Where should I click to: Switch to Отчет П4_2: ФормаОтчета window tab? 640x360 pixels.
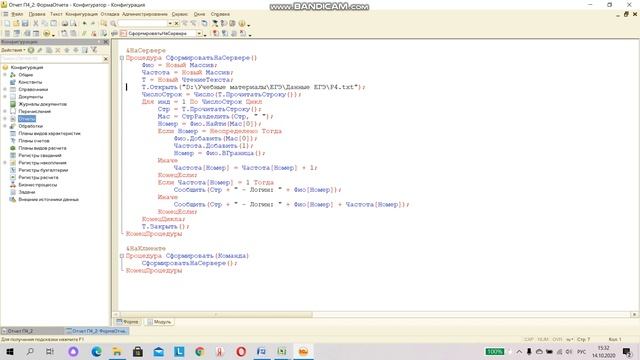click(x=97, y=331)
